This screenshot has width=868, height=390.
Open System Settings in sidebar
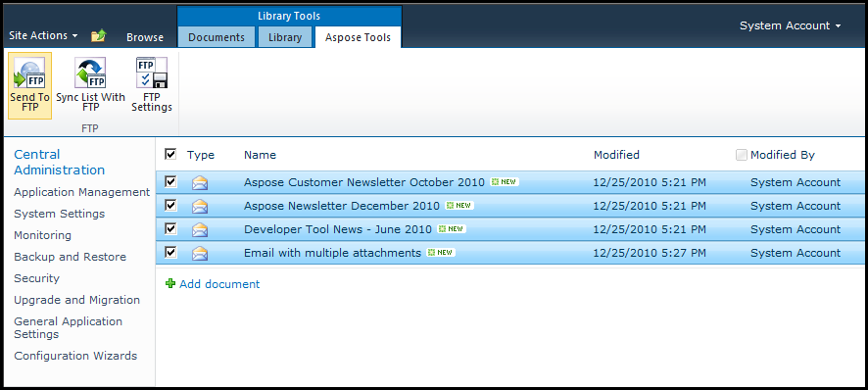tap(59, 214)
